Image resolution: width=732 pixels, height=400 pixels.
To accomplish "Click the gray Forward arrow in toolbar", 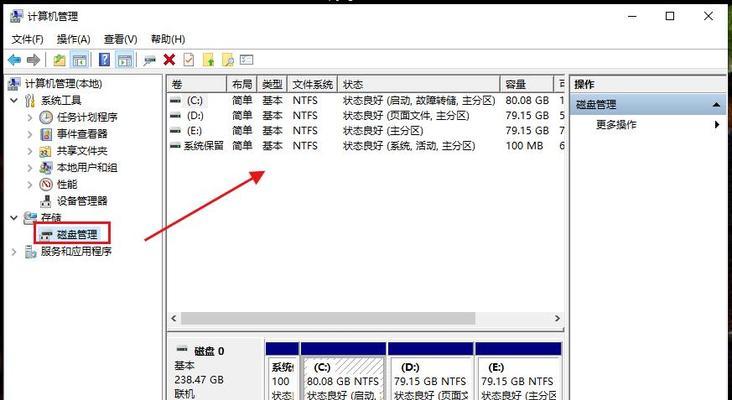I will 33,60.
